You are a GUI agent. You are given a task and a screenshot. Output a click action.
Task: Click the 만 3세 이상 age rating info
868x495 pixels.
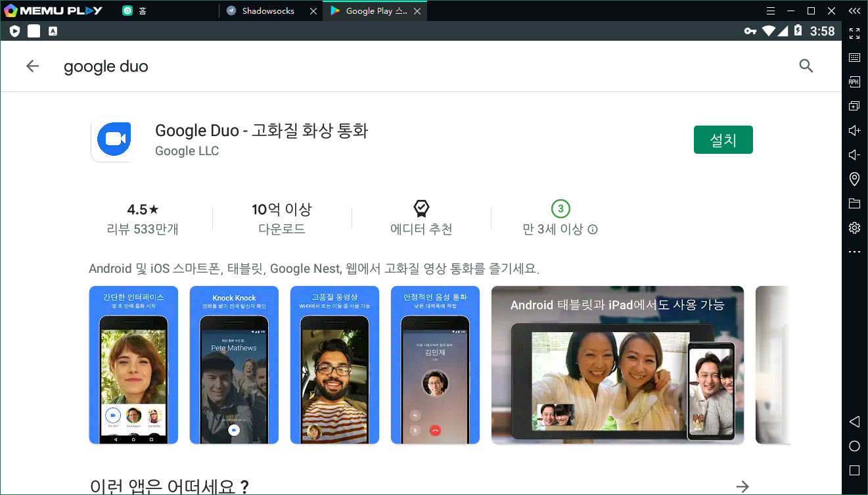click(560, 229)
